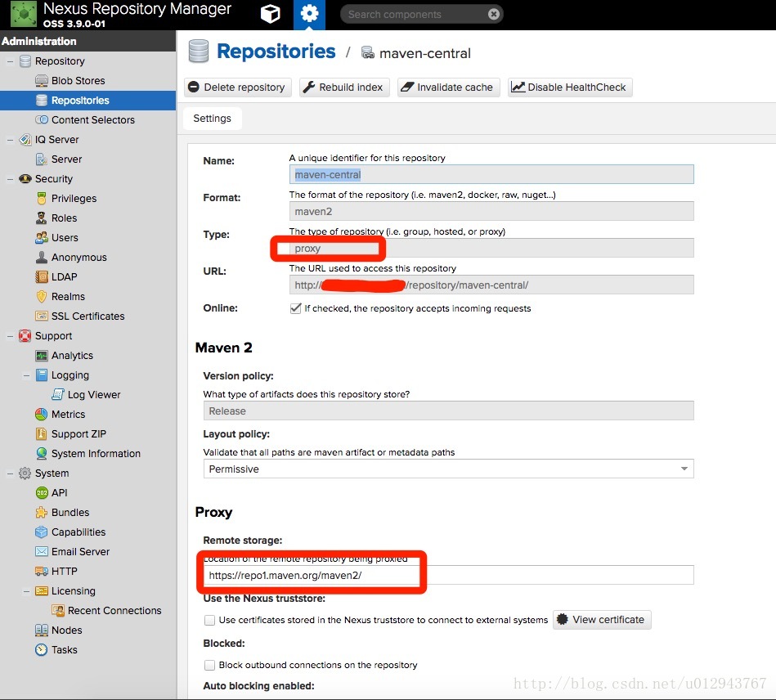Collapse the Repository tree node
This screenshot has height=700, width=776.
(10, 61)
